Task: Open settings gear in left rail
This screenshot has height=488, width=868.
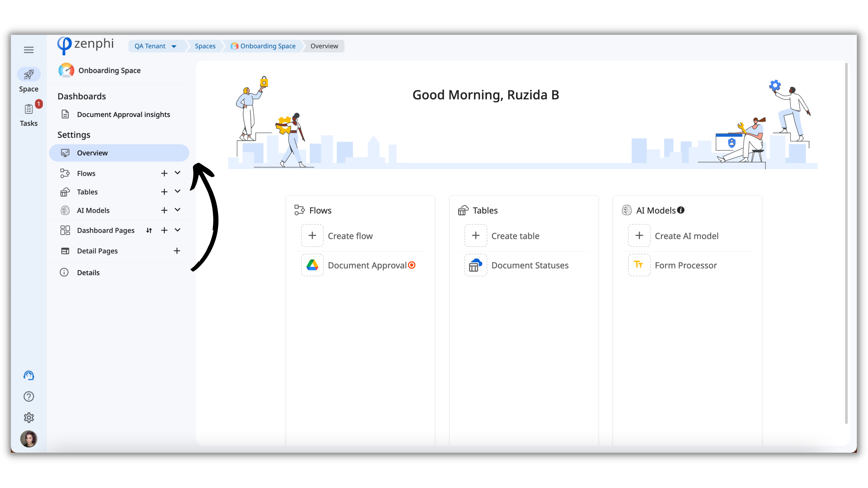Action: 29,418
